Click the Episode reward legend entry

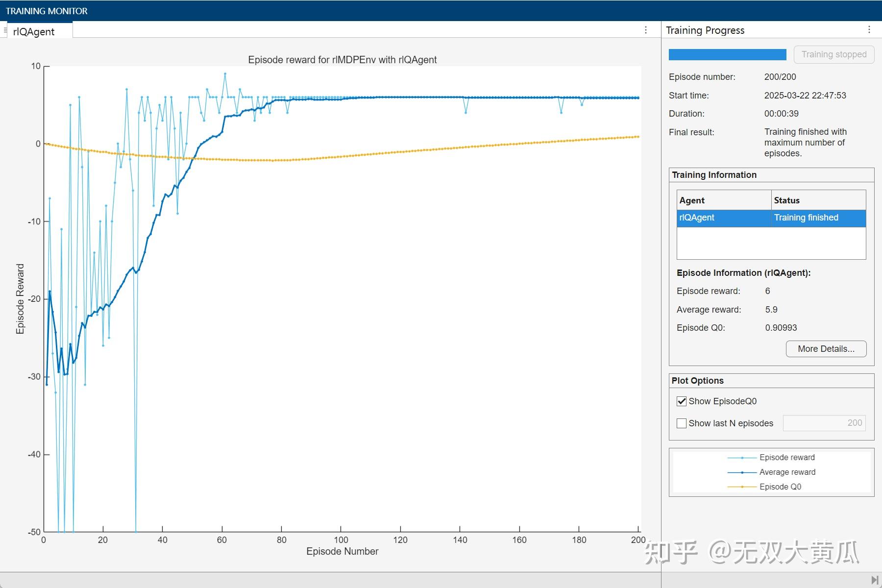pos(771,458)
